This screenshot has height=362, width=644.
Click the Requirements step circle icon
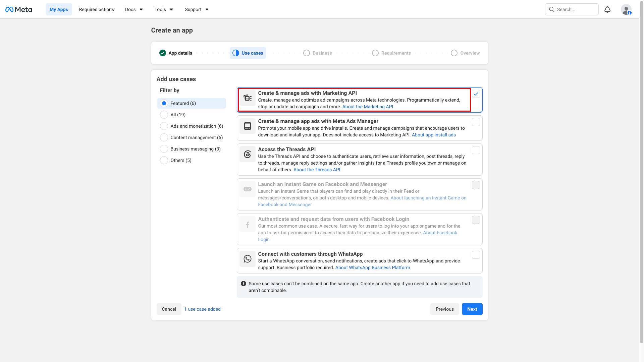pyautogui.click(x=375, y=53)
